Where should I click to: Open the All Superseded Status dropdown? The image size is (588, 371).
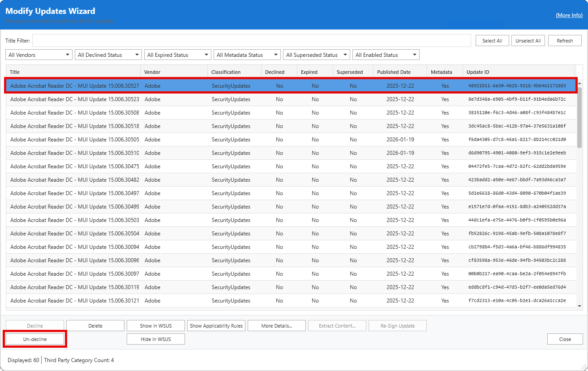pos(317,55)
